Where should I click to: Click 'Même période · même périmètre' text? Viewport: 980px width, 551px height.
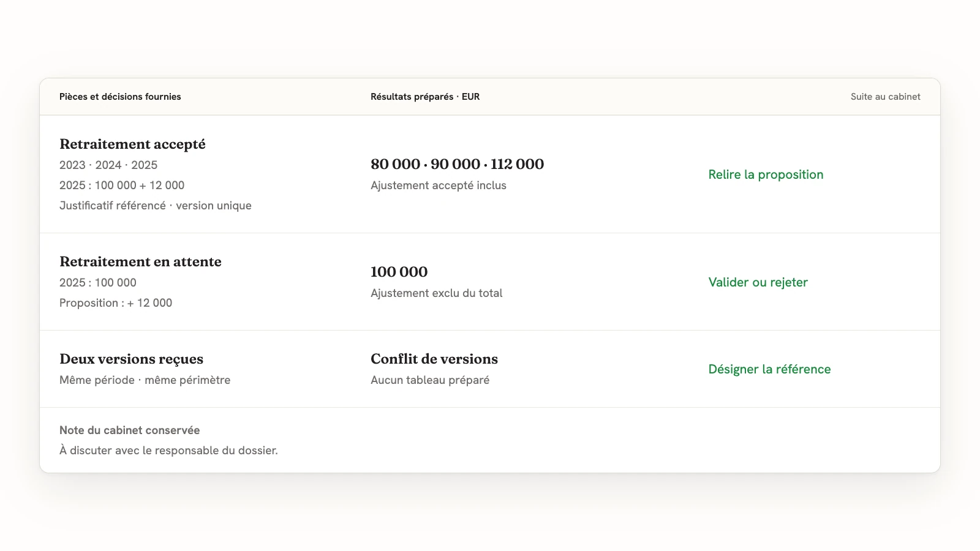pos(145,380)
